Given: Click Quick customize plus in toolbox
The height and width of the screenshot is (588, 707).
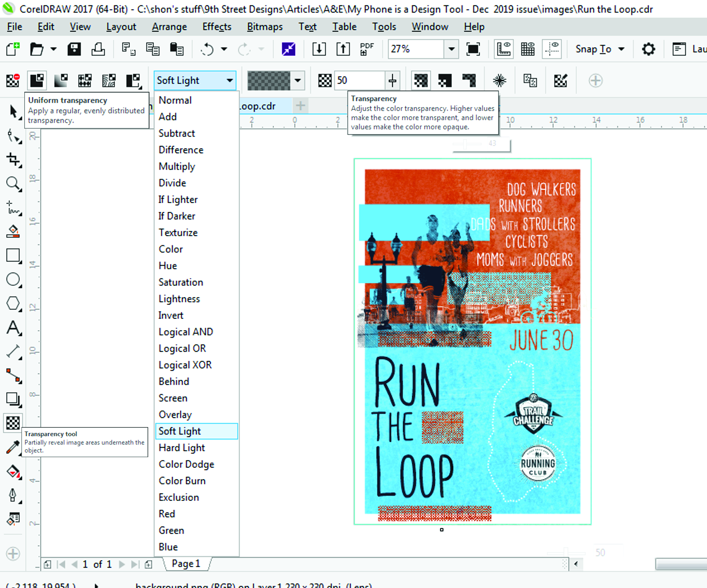Looking at the screenshot, I should click(x=13, y=554).
